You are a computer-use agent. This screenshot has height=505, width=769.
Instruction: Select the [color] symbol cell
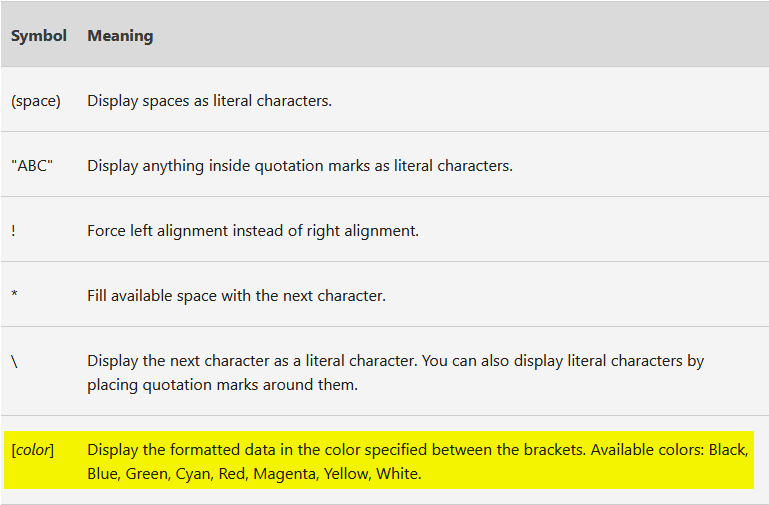pos(32,450)
